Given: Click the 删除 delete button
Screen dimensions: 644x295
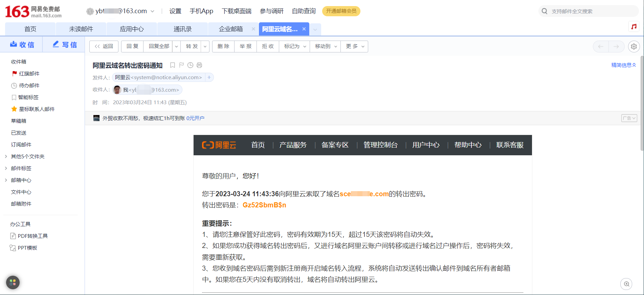Looking at the screenshot, I should point(223,46).
